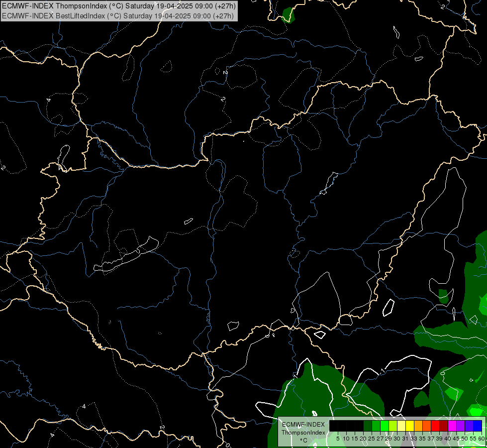Click the legend tick value 15

355,439
